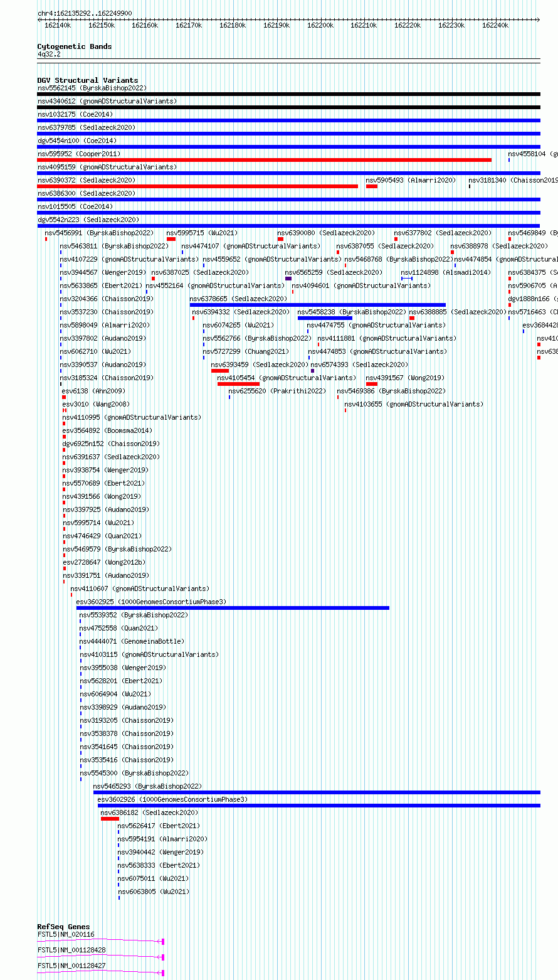Click the esv3602925 (1000GenomesConsortiumPhase3) label

tap(151, 602)
